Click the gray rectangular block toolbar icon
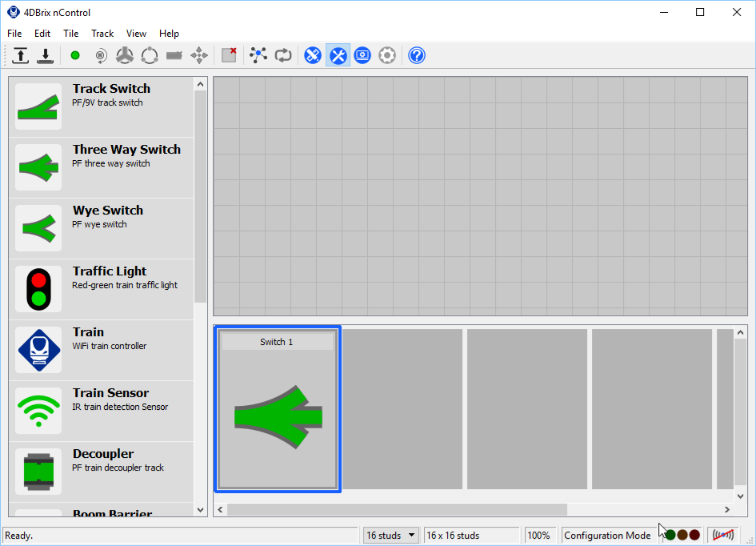This screenshot has width=756, height=546. [x=174, y=55]
